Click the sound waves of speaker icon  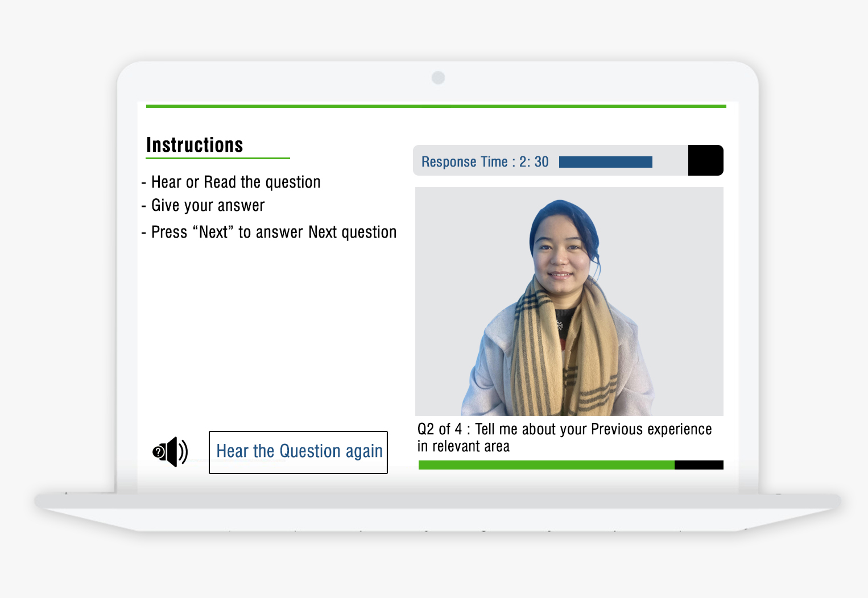183,452
